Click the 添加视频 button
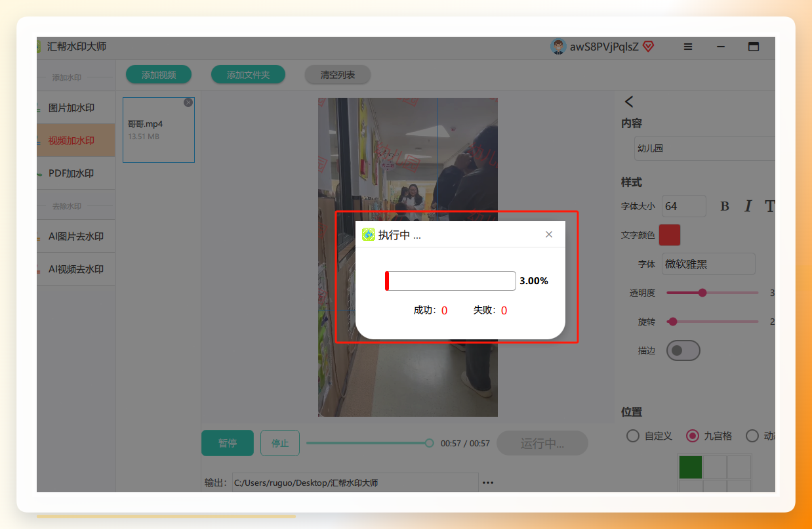 (x=159, y=75)
